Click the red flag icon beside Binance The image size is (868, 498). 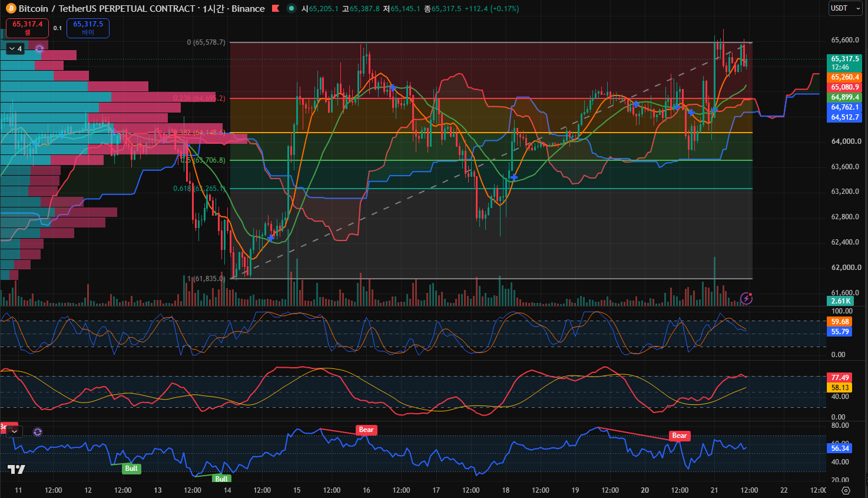click(275, 8)
